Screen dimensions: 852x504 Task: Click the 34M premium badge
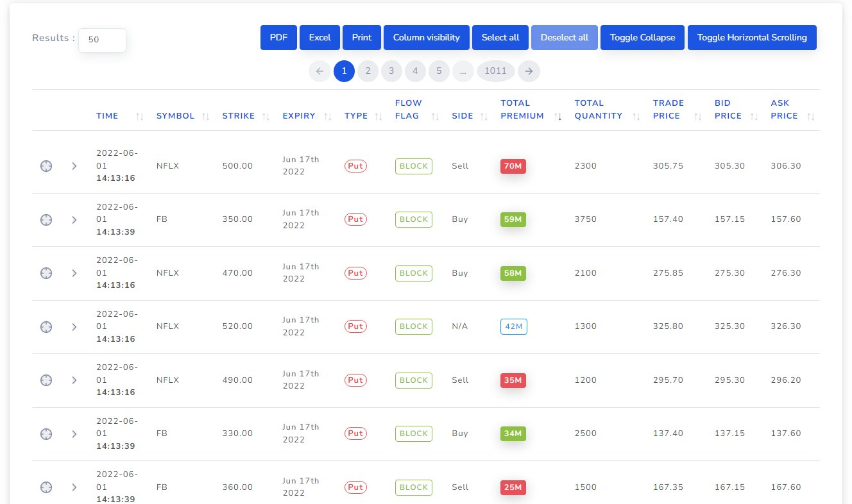tap(513, 433)
